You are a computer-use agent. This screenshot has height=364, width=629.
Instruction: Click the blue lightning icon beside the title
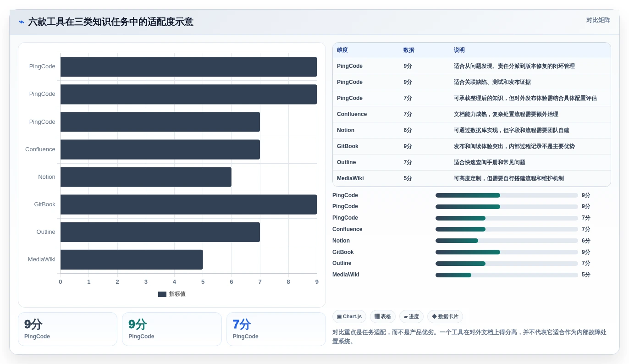22,22
